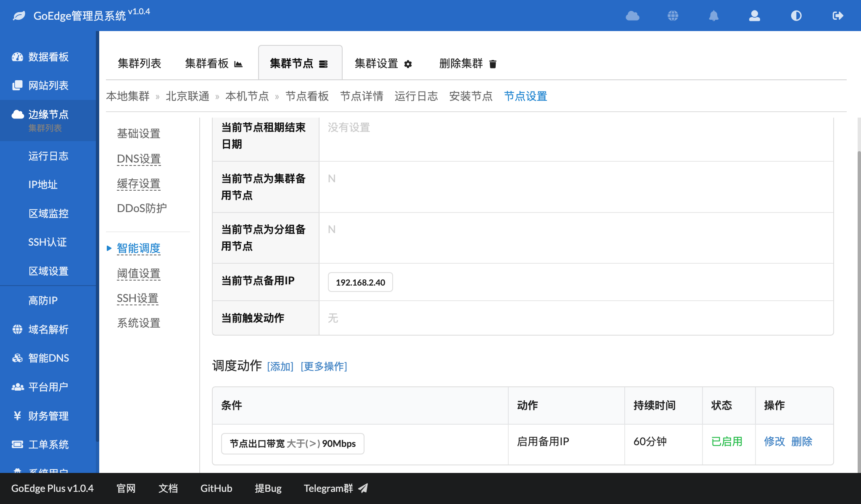
Task: Open sidebar 区域监控 item
Action: (48, 214)
